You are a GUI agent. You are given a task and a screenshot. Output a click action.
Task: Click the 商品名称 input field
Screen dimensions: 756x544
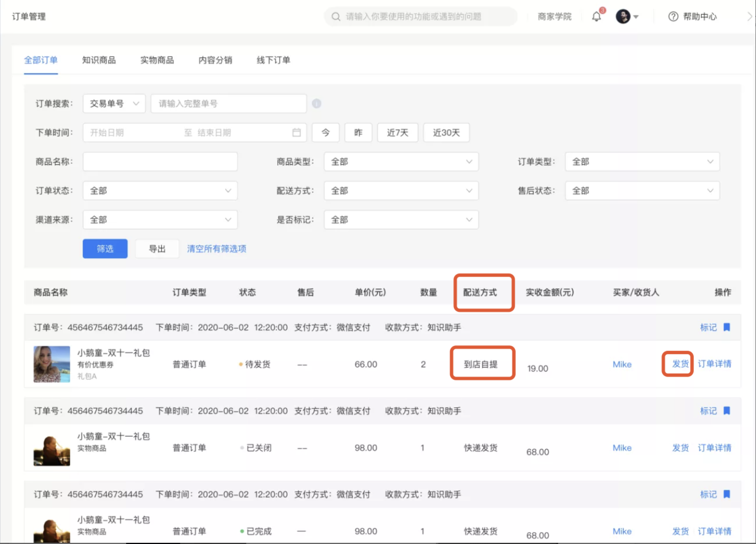[160, 162]
